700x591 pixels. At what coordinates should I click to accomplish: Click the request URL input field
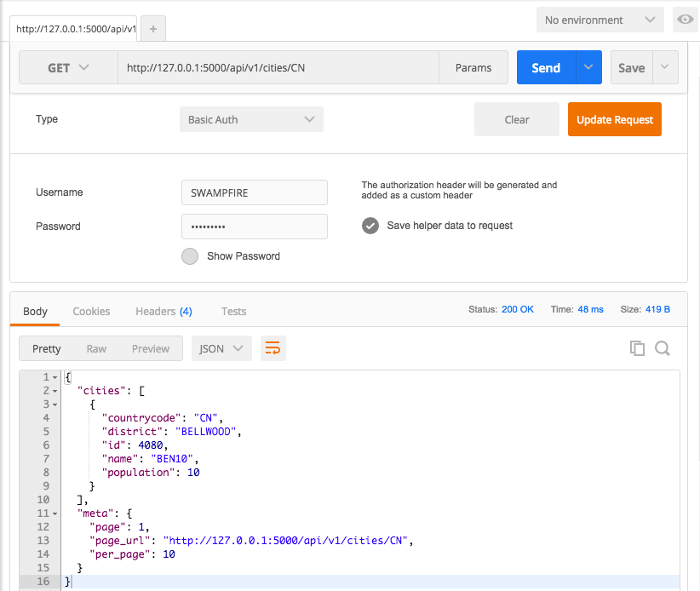278,67
